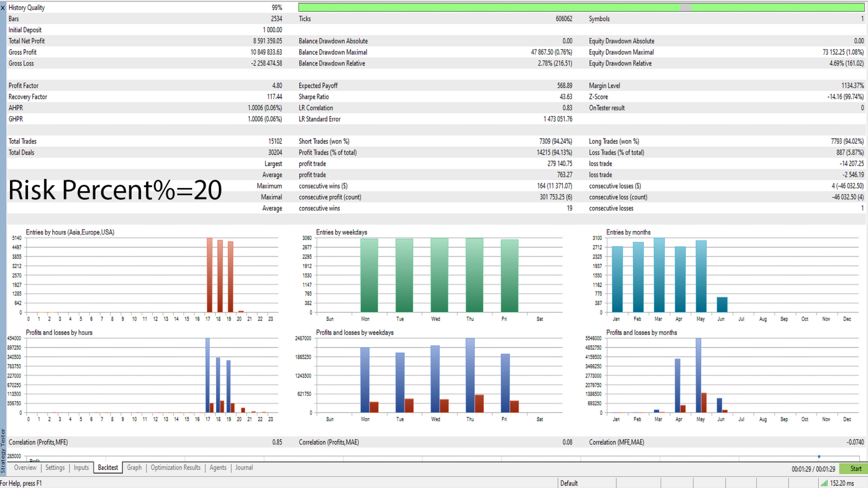Open the Journal tab
Viewport: 868px width, 488px height.
point(244,468)
